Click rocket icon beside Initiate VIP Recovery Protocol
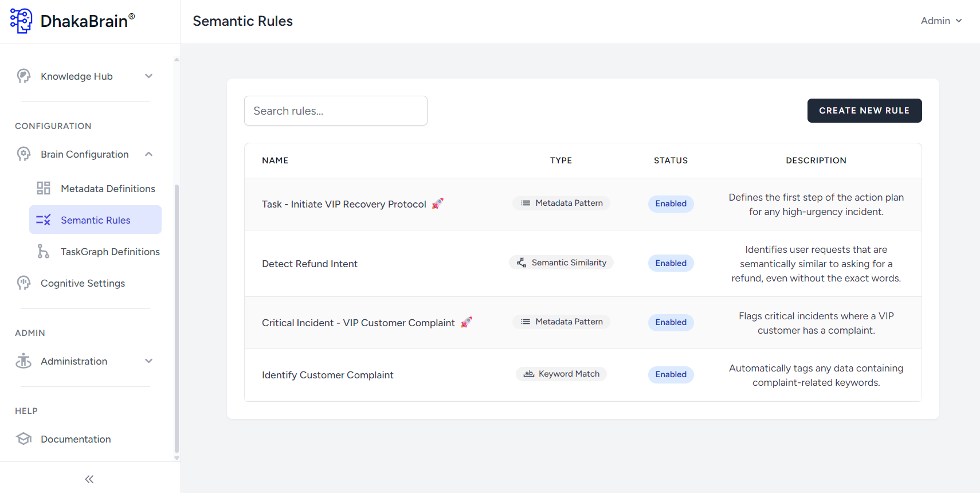980x493 pixels. (438, 204)
